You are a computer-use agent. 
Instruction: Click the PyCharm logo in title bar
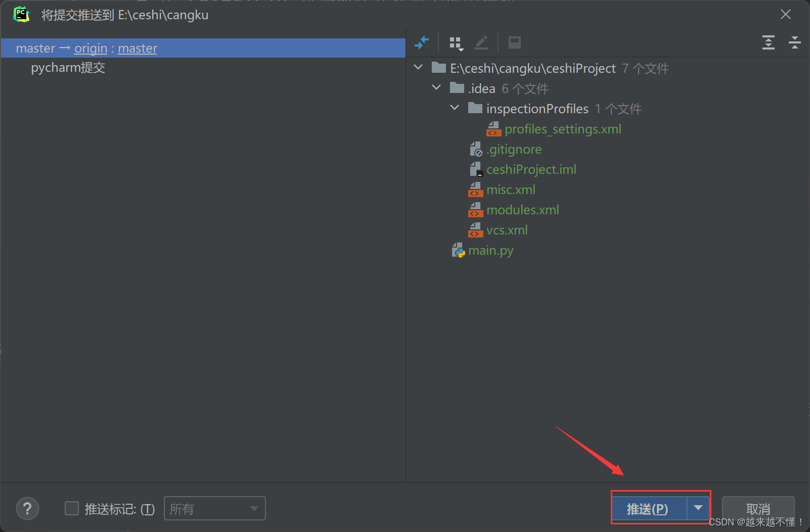point(21,15)
